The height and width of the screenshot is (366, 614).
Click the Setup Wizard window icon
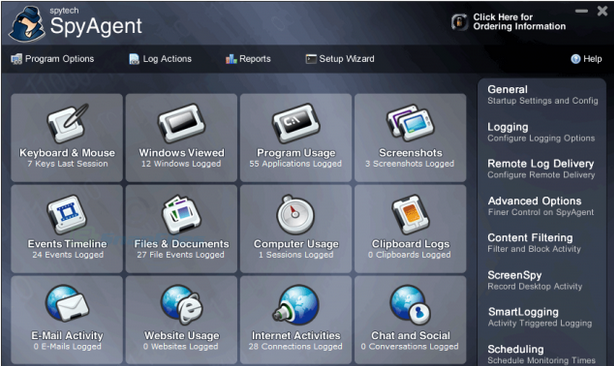point(311,59)
